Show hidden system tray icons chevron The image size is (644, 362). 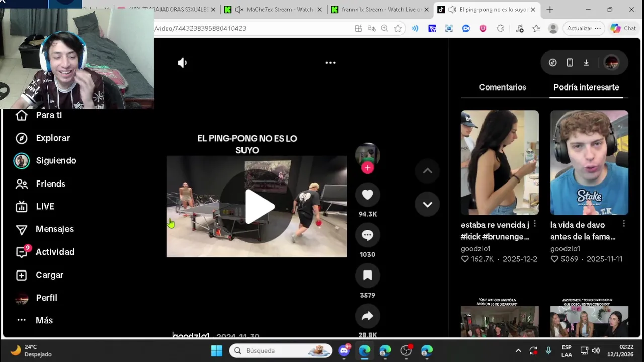518,350
